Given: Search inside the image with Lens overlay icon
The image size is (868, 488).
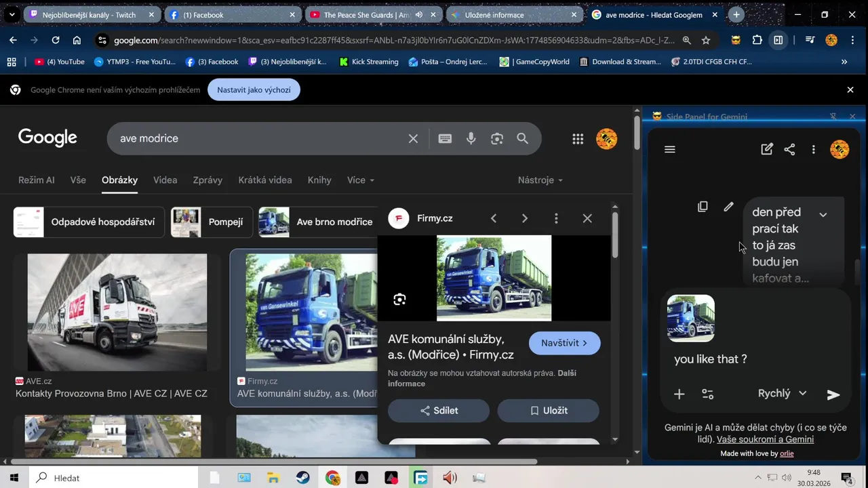Looking at the screenshot, I should (399, 299).
